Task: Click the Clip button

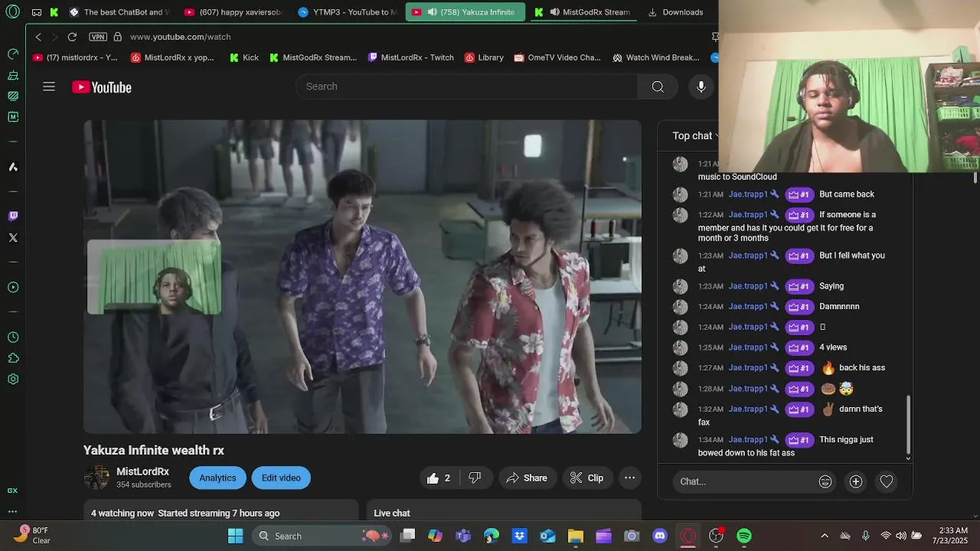Action: tap(586, 478)
